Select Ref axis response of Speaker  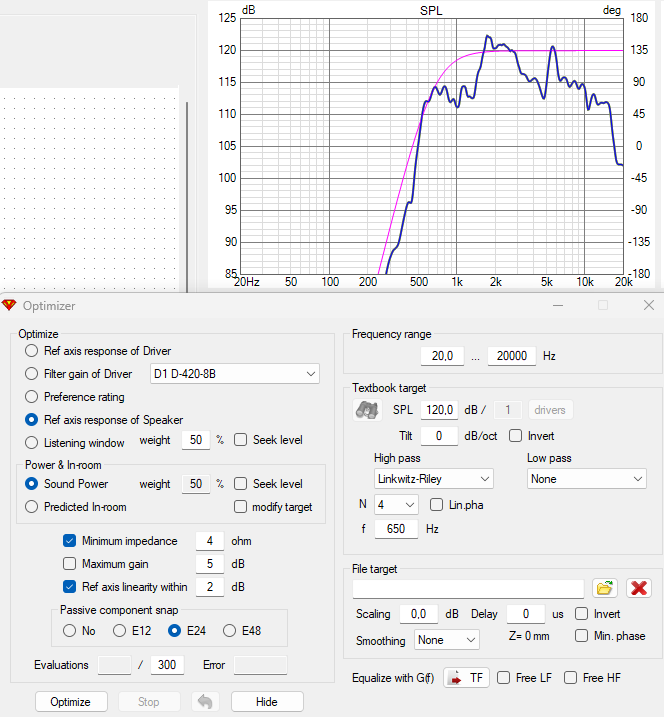coord(32,419)
